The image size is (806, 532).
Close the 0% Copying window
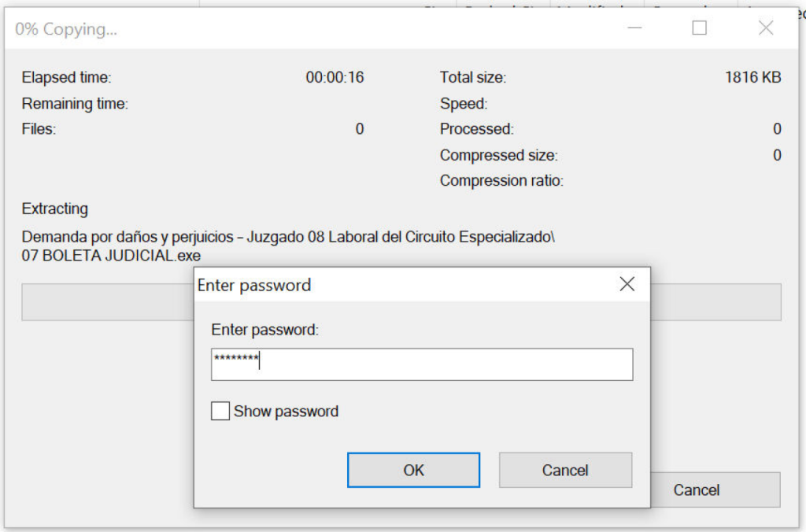point(765,28)
